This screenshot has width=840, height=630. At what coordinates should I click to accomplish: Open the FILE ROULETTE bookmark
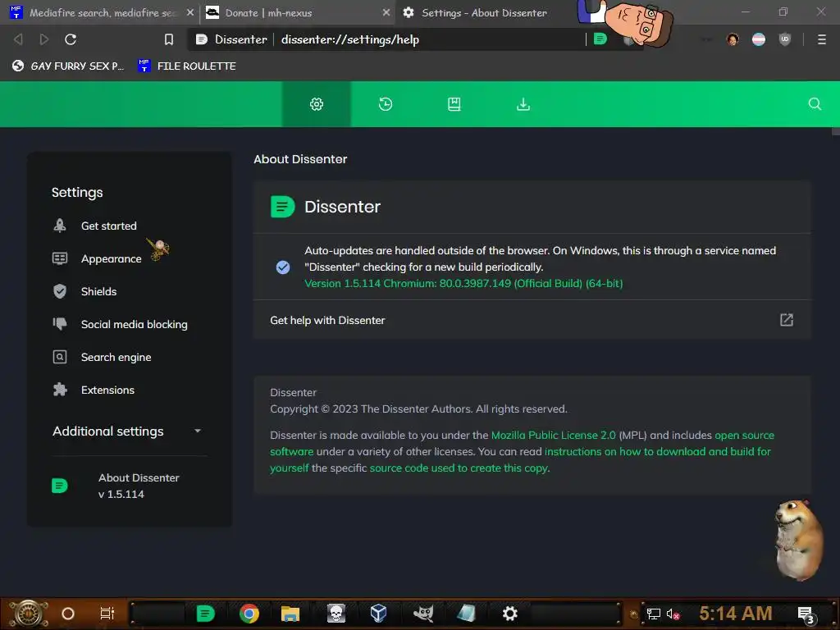click(187, 66)
